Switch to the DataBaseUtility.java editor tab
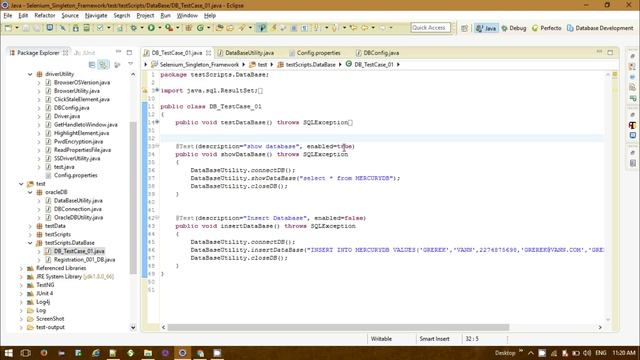This screenshot has height=360, width=640. tap(249, 53)
